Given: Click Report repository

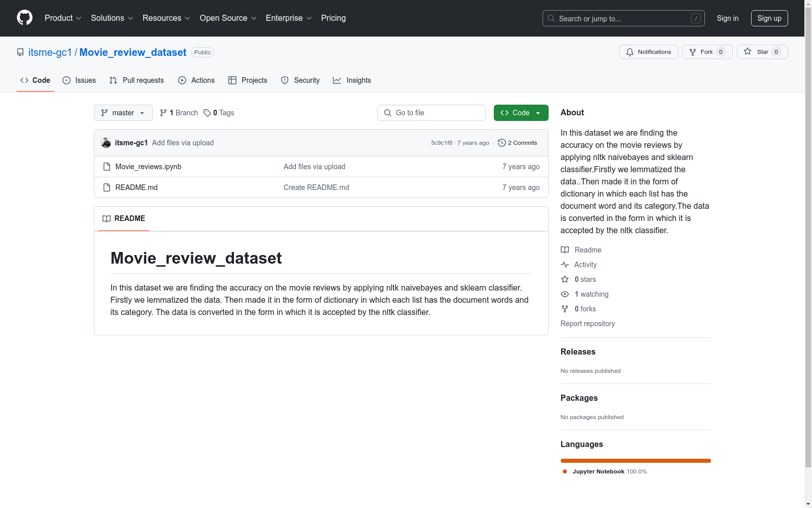Looking at the screenshot, I should coord(588,324).
